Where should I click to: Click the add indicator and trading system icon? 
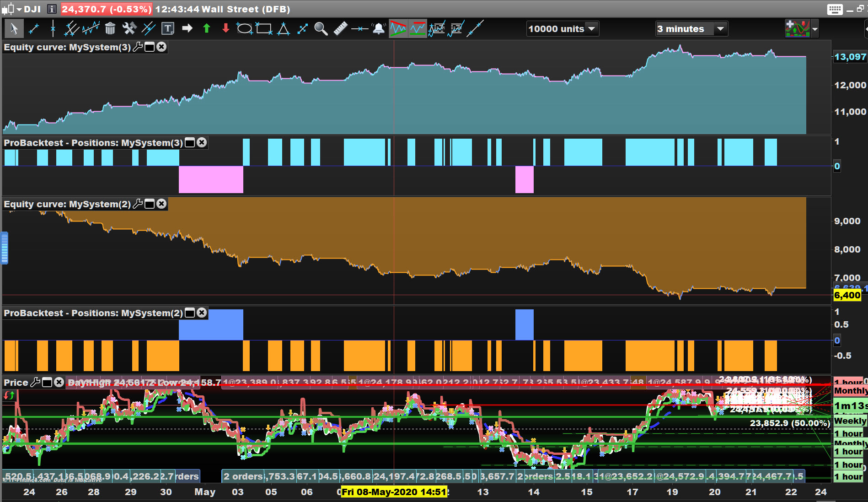pyautogui.click(x=797, y=28)
